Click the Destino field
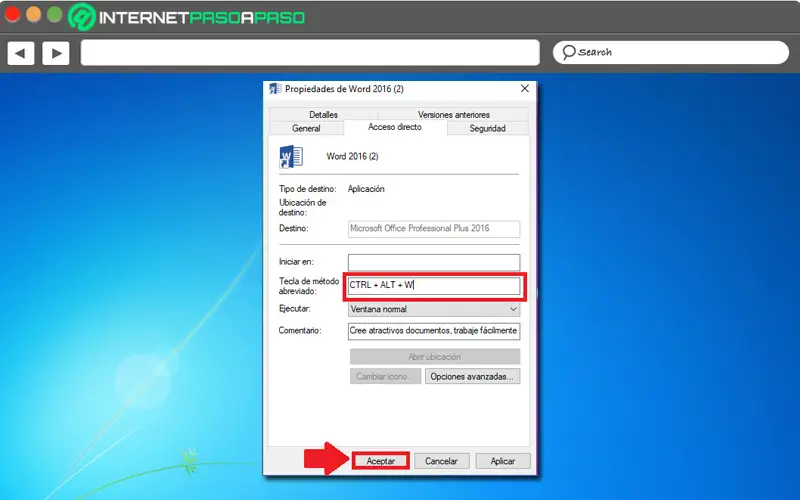This screenshot has width=800, height=500. (x=434, y=229)
